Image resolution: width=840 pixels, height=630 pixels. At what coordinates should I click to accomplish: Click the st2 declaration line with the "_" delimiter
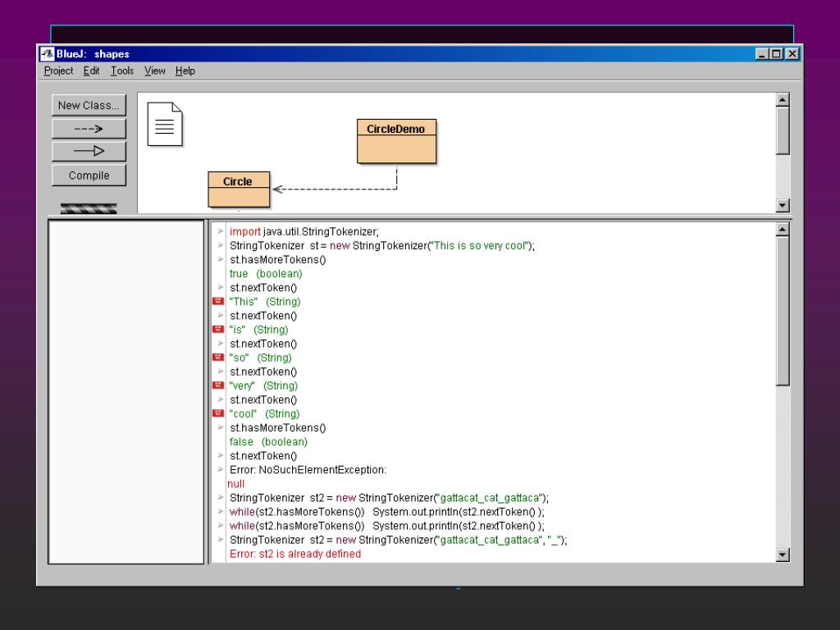(399, 540)
